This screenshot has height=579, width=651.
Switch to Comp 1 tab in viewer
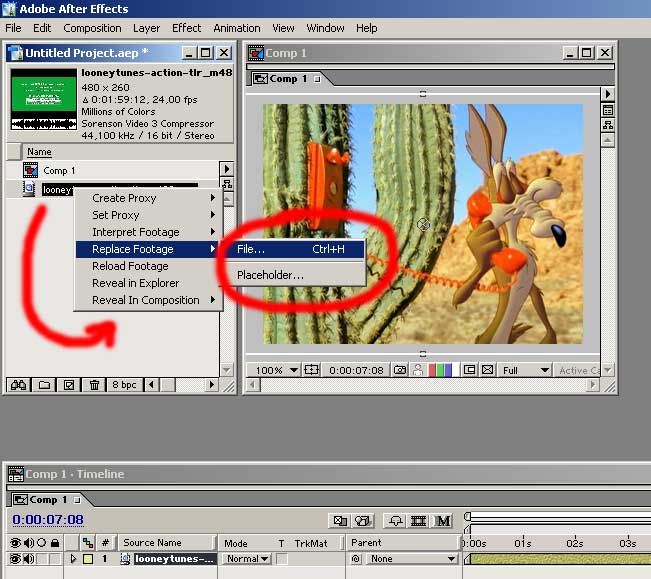click(x=286, y=78)
